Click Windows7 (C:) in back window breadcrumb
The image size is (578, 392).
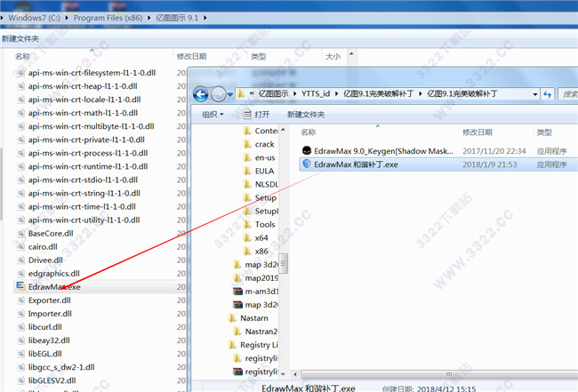34,18
